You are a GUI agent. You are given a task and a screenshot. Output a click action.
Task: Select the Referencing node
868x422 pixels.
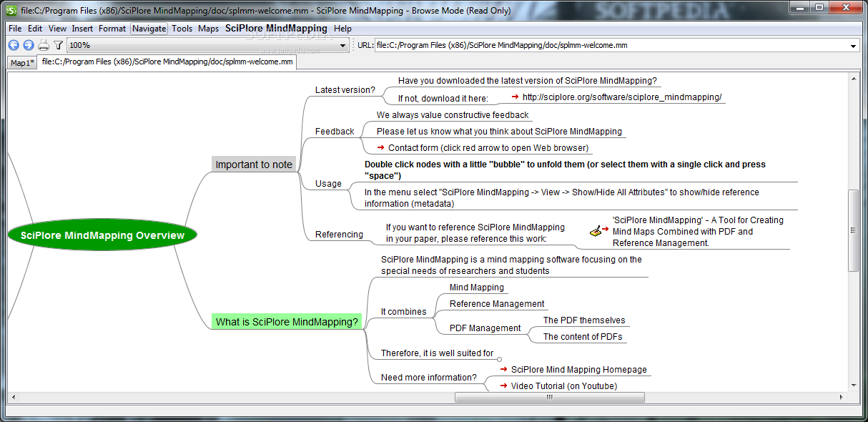(x=340, y=235)
